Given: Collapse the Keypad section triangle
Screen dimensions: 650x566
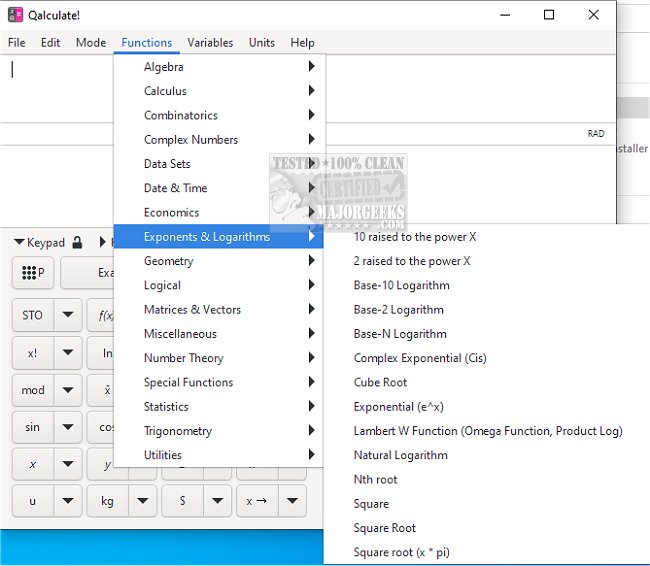Looking at the screenshot, I should pyautogui.click(x=19, y=243).
